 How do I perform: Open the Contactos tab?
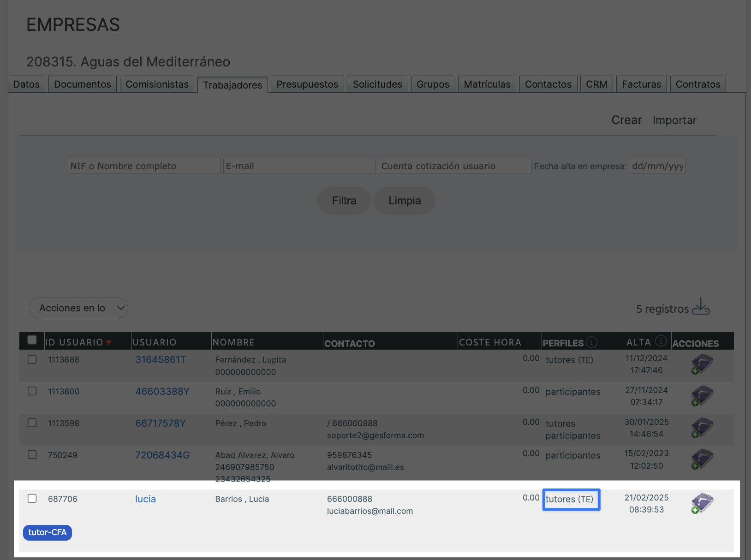coord(548,84)
